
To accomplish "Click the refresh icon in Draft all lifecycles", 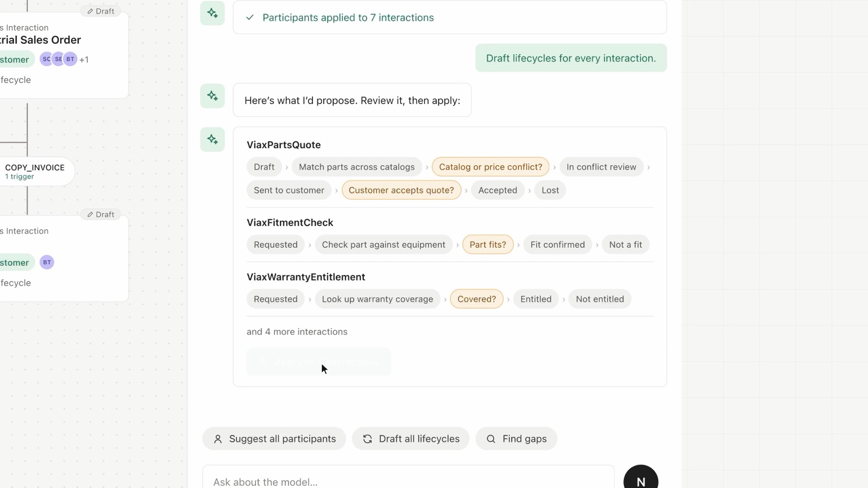I will 367,439.
